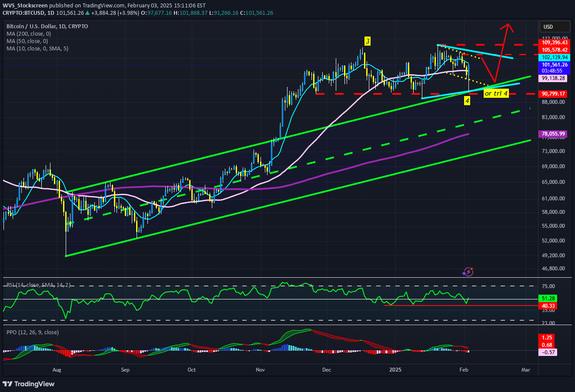Select the MA (200, close, 0) legend
This screenshot has width=575, height=392.
pos(29,33)
